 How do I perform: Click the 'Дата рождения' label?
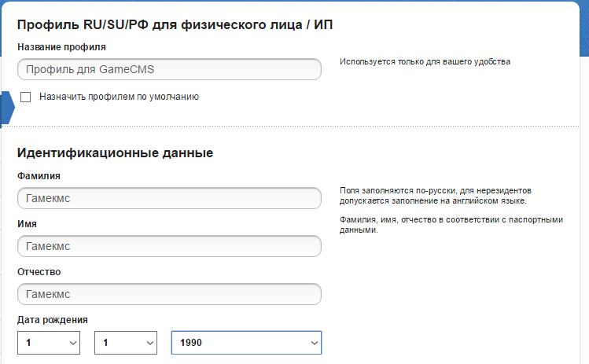[53, 320]
